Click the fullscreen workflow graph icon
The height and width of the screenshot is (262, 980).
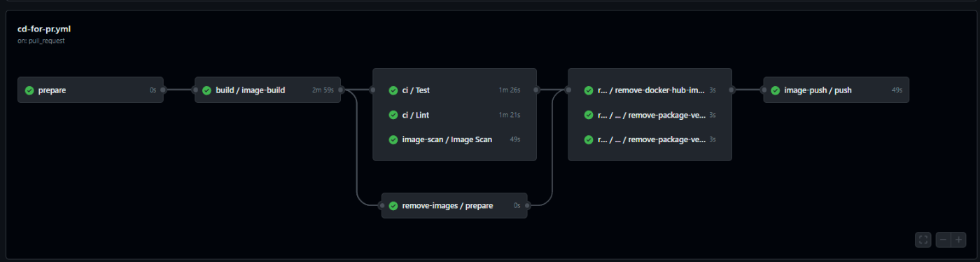click(x=923, y=240)
